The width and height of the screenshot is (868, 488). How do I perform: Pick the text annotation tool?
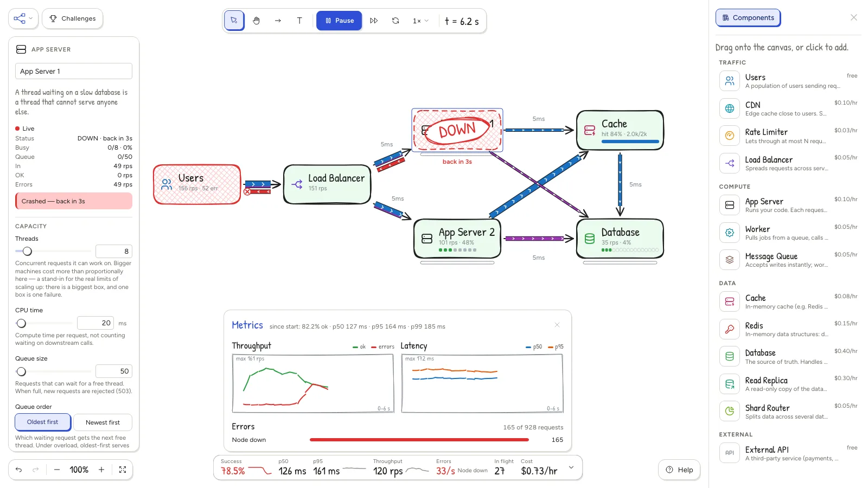click(x=299, y=21)
